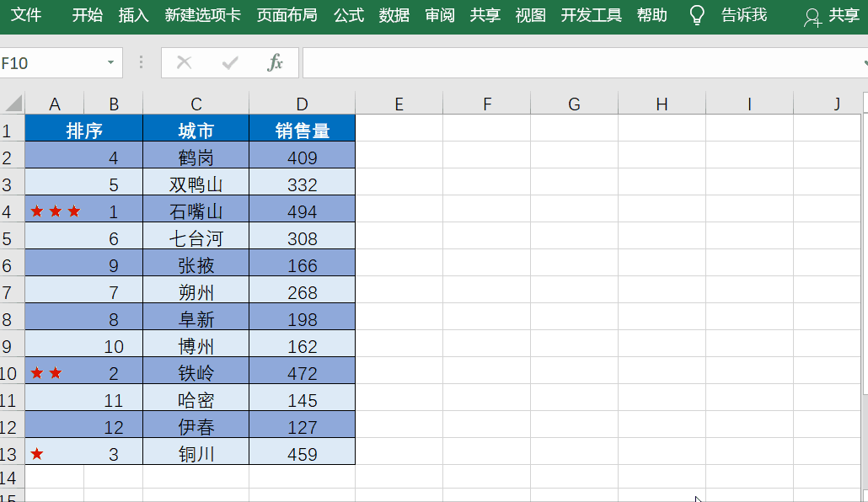868x502 pixels.
Task: Open the 公式 tab
Action: (349, 15)
